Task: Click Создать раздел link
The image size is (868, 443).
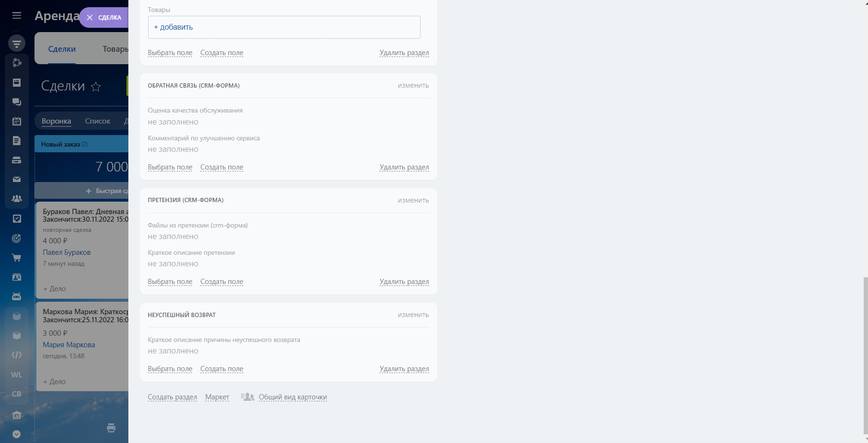Action: [172, 397]
